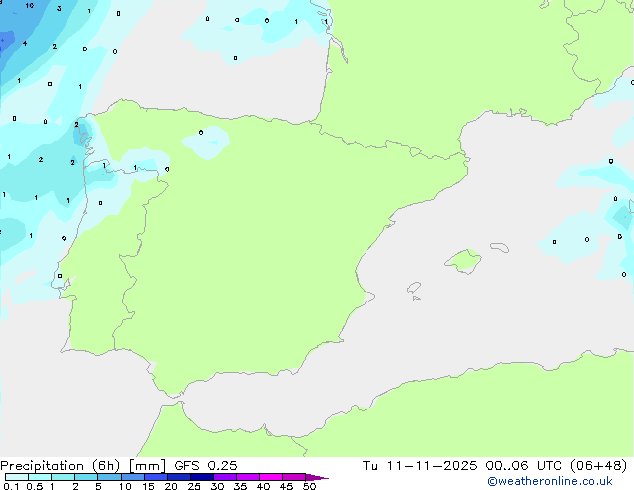Click the legend scale label '50'
634x490 pixels.
point(309,486)
